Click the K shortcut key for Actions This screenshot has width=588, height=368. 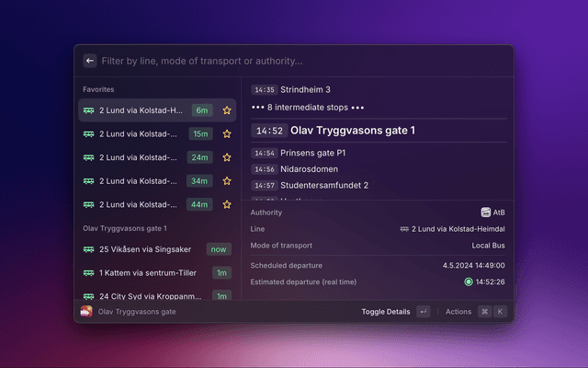click(500, 312)
